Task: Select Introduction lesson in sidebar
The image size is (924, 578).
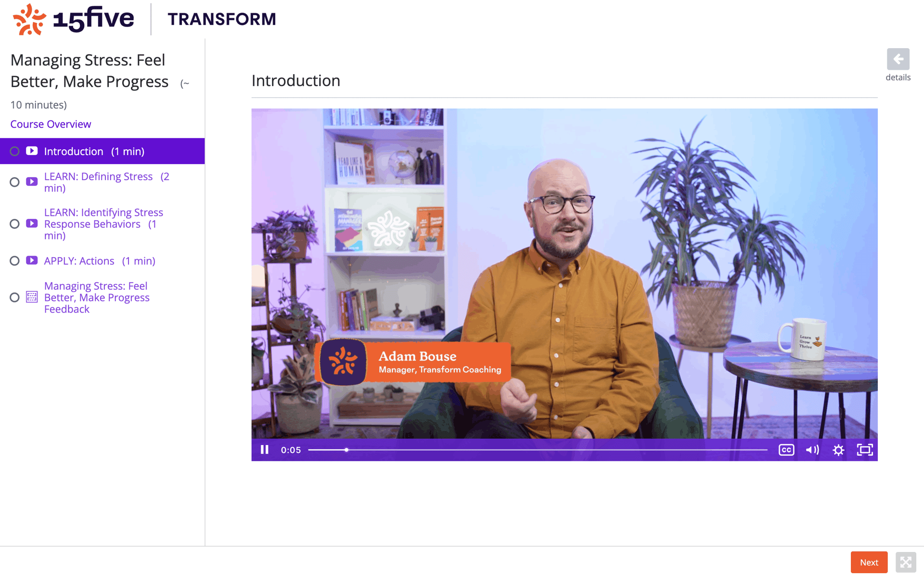Action: coord(102,151)
